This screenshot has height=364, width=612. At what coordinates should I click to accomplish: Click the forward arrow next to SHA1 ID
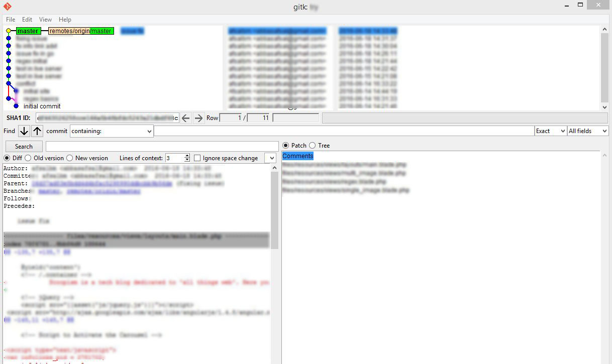pos(198,118)
